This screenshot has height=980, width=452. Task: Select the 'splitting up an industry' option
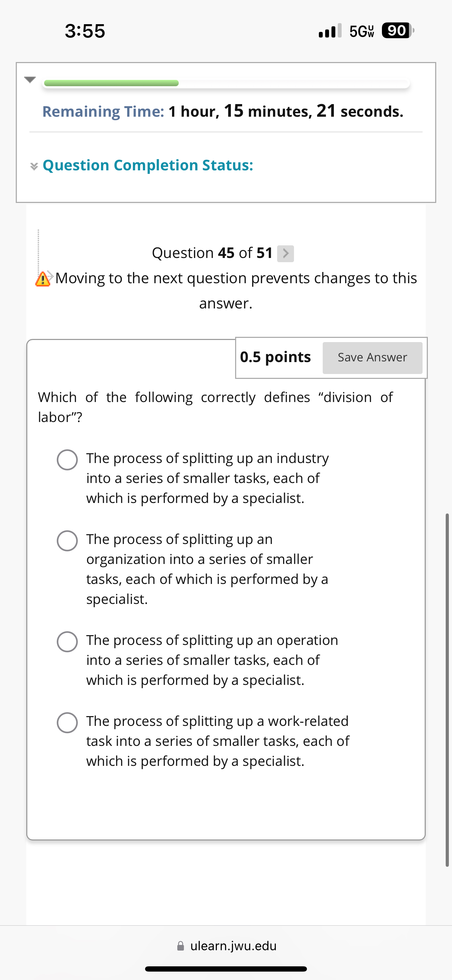[67, 460]
